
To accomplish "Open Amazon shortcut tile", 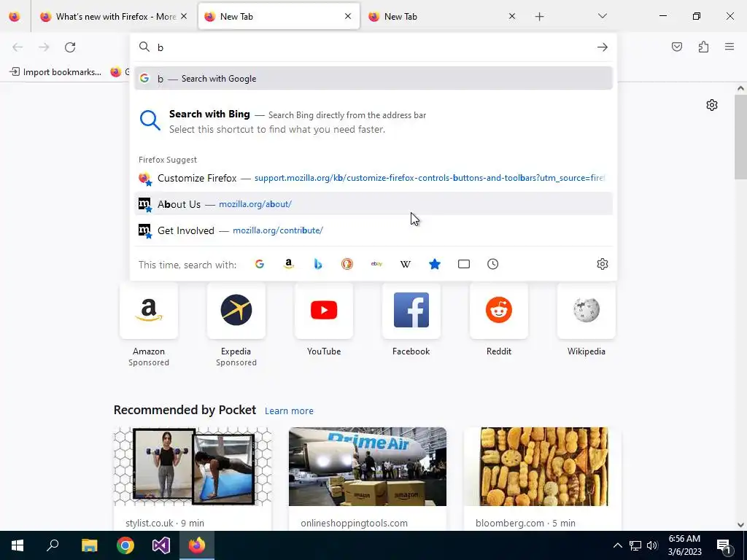I will [x=149, y=311].
